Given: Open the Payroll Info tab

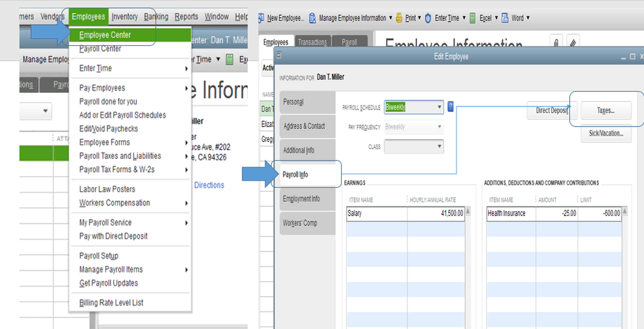Looking at the screenshot, I should coord(307,174).
